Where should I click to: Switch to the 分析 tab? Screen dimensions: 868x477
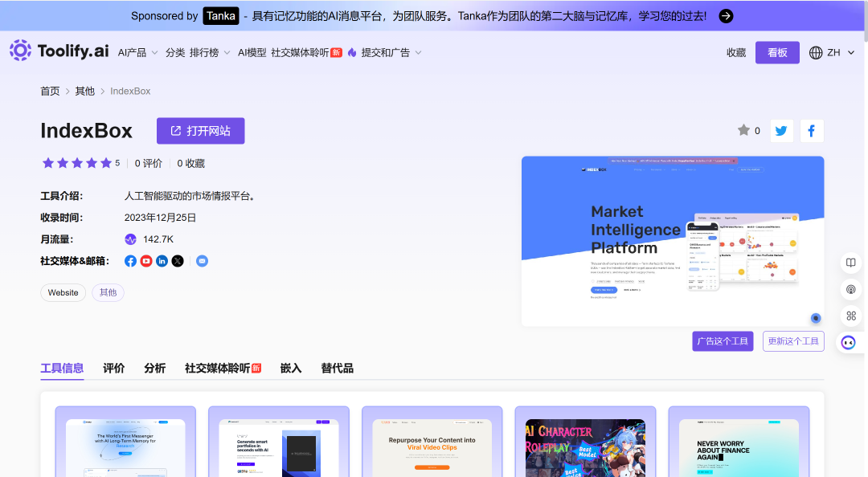(x=154, y=369)
